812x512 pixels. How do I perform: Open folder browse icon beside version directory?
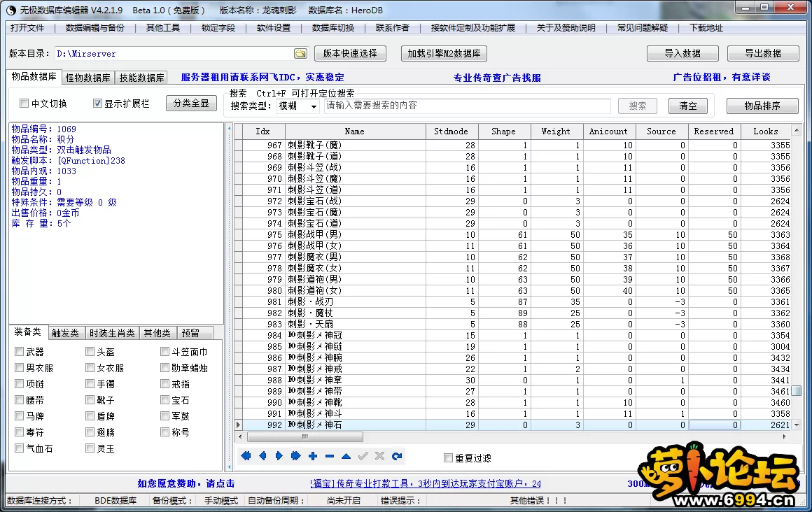(x=300, y=53)
